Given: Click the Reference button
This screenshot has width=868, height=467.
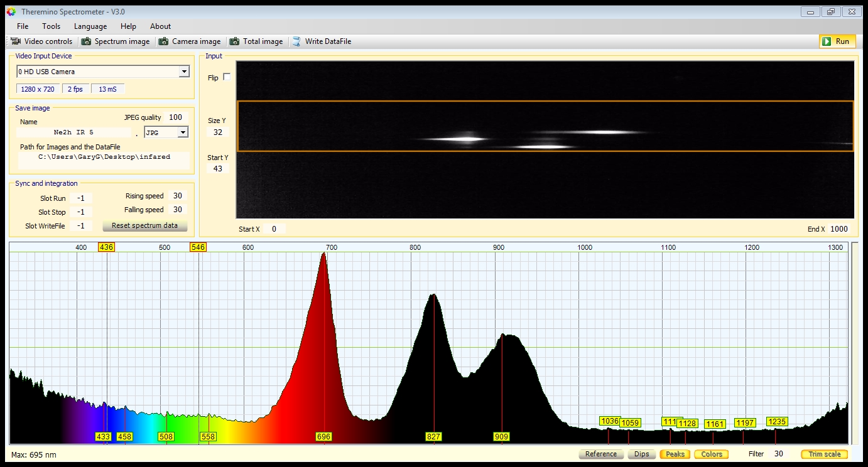Looking at the screenshot, I should coord(600,454).
